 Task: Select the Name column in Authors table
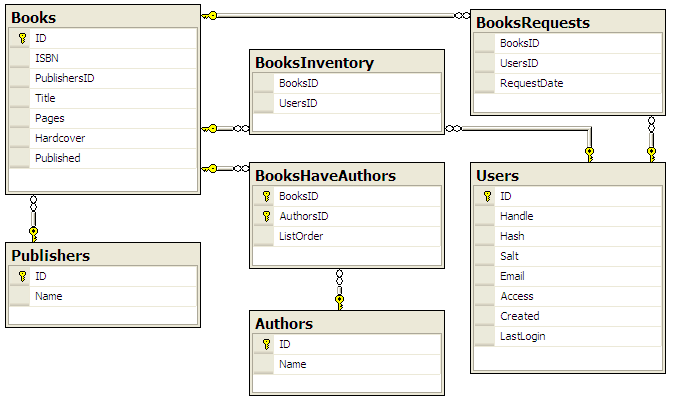[x=292, y=364]
